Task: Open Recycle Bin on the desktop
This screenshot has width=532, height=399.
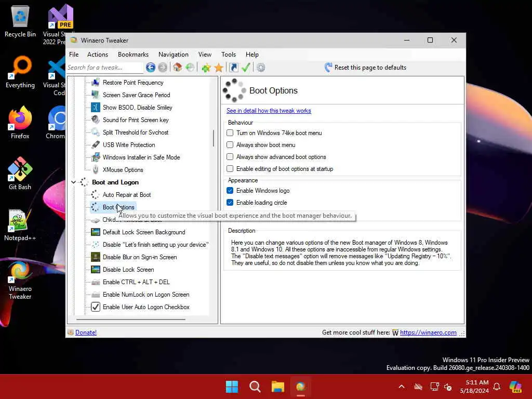Action: 20,22
